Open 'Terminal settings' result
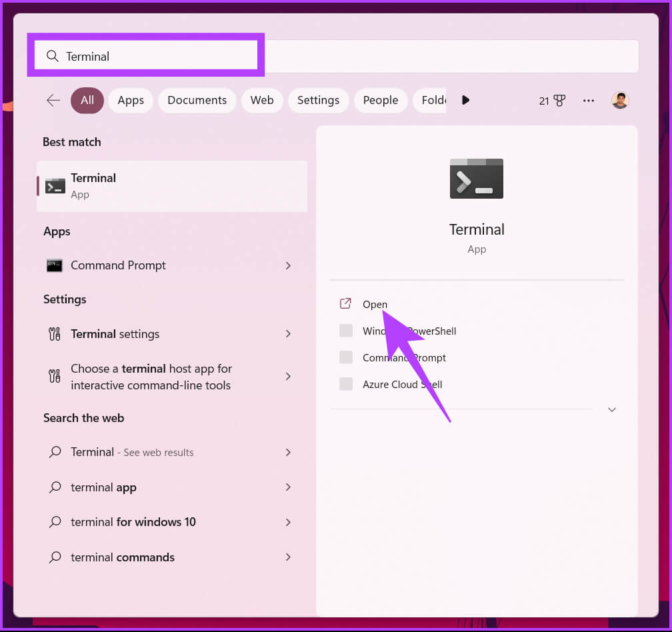 [x=172, y=334]
